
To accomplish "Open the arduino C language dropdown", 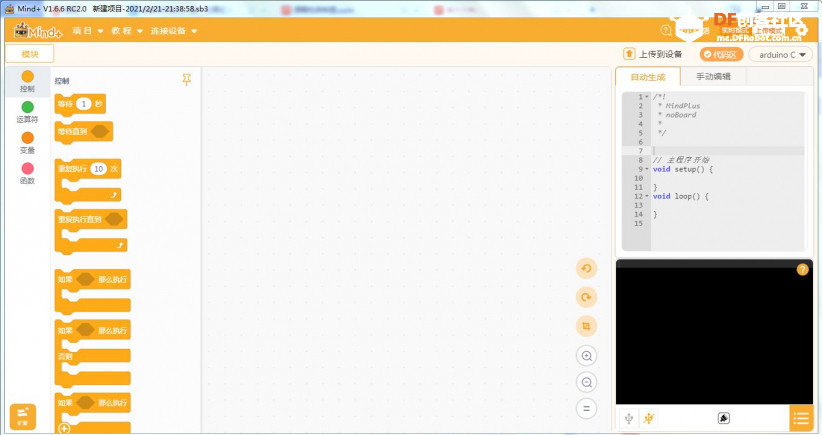I will coord(781,55).
